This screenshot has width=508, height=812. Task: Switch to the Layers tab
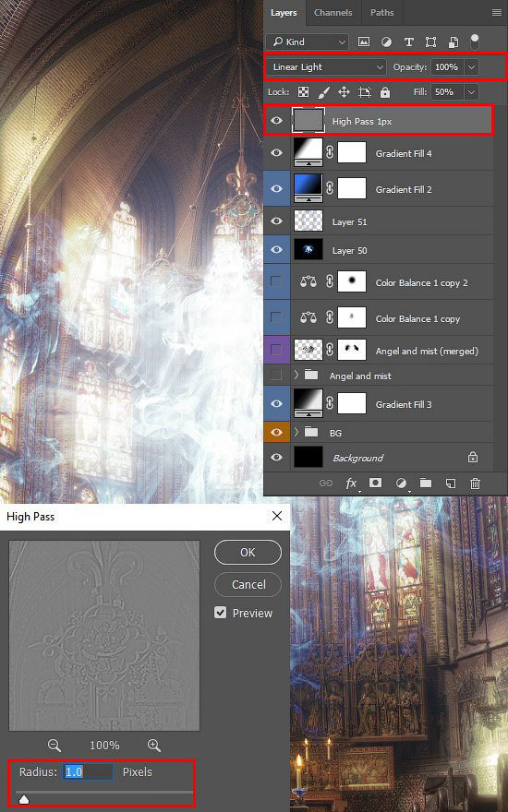[x=284, y=13]
